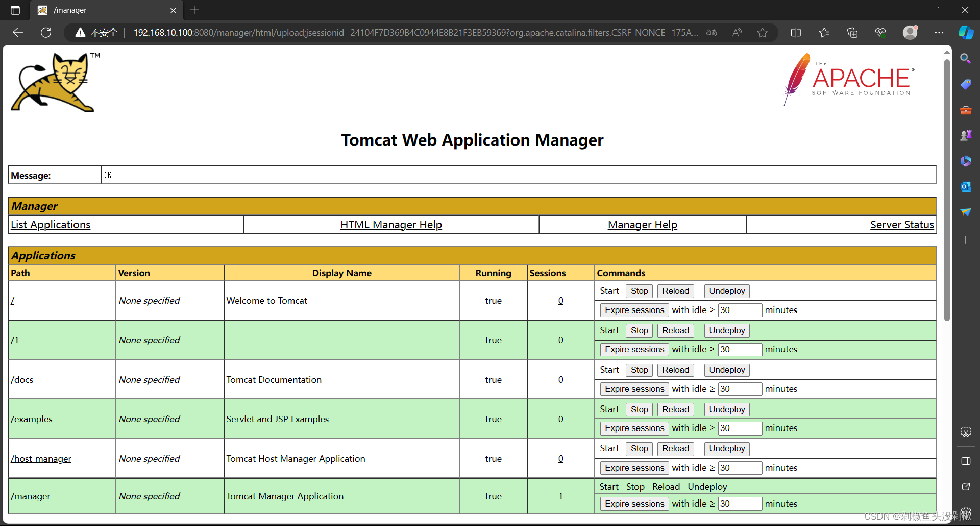This screenshot has height=526, width=980.
Task: Open the sidebar paper plane Drop icon
Action: click(966, 212)
